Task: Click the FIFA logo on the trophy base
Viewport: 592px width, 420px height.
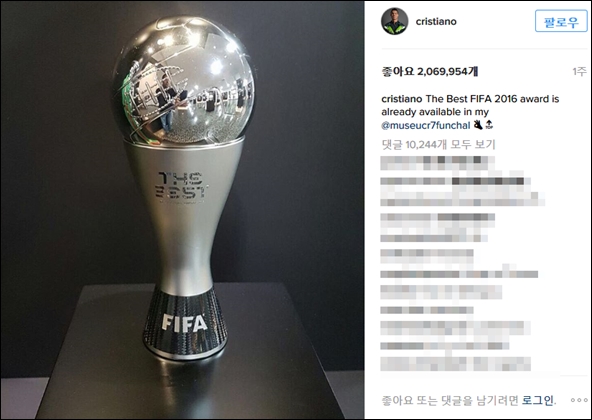Action: tap(185, 323)
